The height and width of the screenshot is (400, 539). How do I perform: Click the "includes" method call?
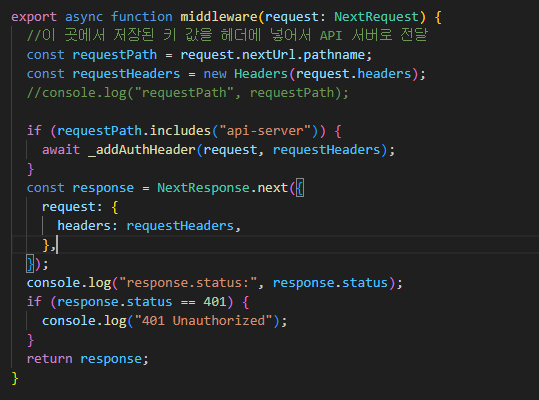(x=180, y=131)
